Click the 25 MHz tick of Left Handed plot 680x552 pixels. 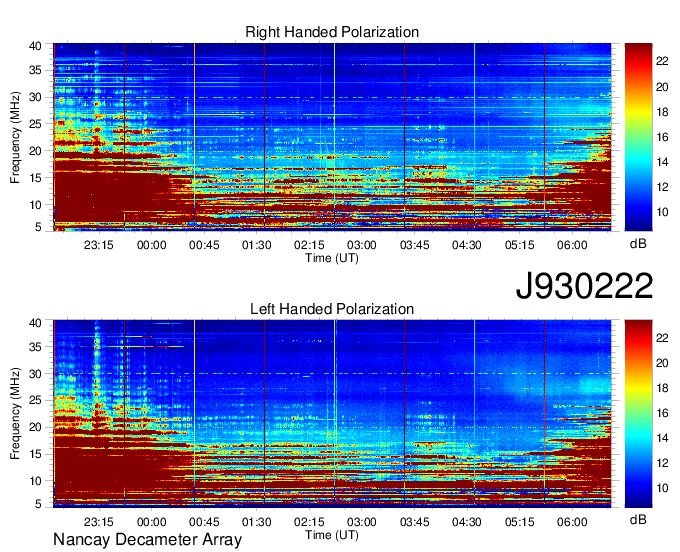(x=35, y=401)
